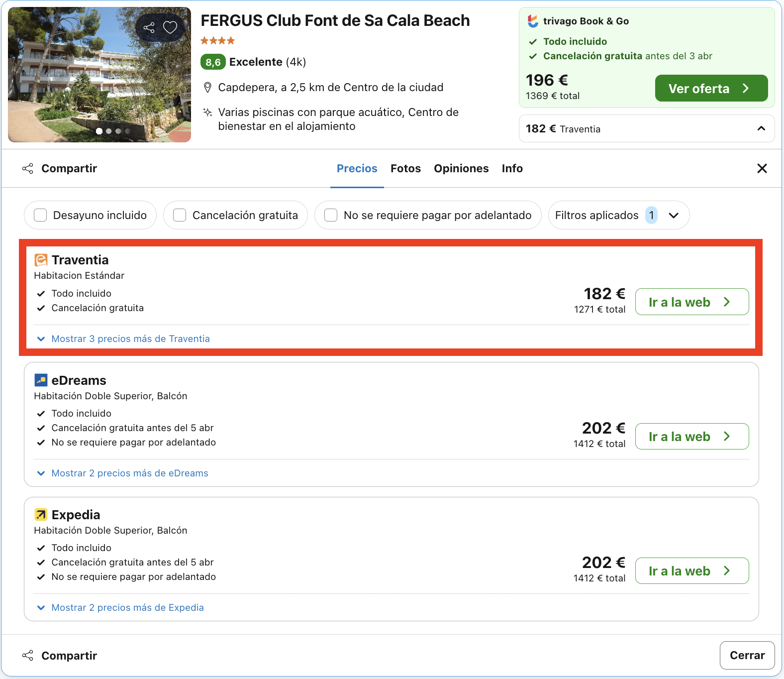Screen dimensions: 784x679
Task: Open the Opiniones tab
Action: [461, 168]
